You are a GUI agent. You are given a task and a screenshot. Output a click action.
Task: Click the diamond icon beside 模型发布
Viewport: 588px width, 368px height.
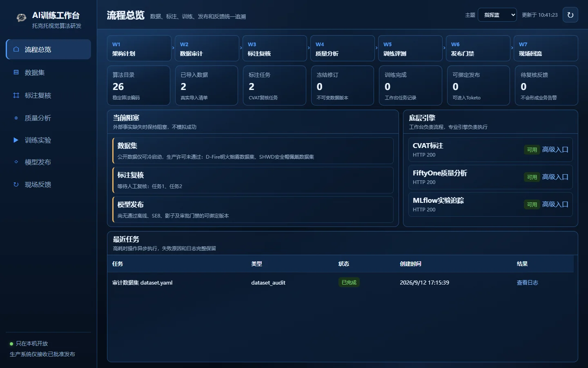pyautogui.click(x=16, y=162)
